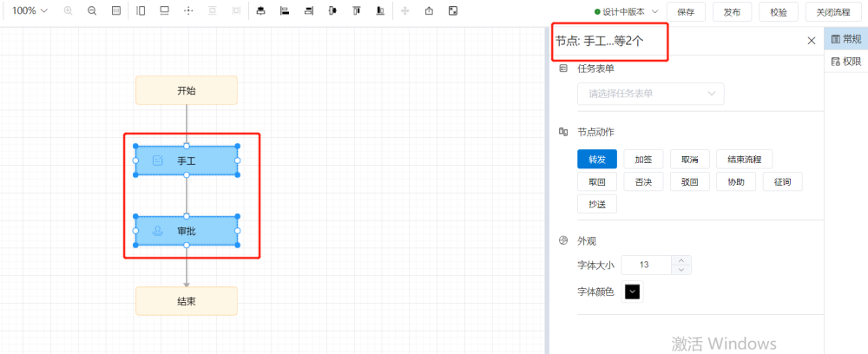
Task: Switch to the 常规 tab
Action: pyautogui.click(x=846, y=39)
